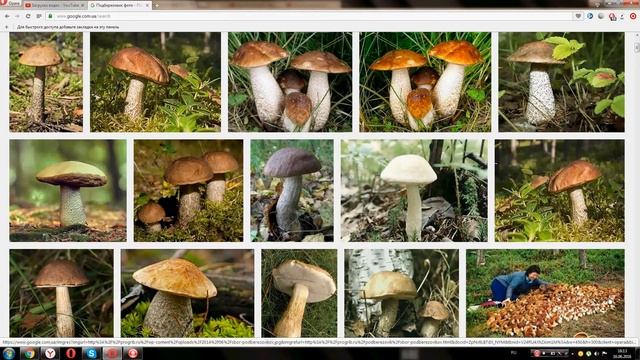
Task: Open first-row thumbnail of tilted brown-cap mushroom
Action: coord(156,82)
